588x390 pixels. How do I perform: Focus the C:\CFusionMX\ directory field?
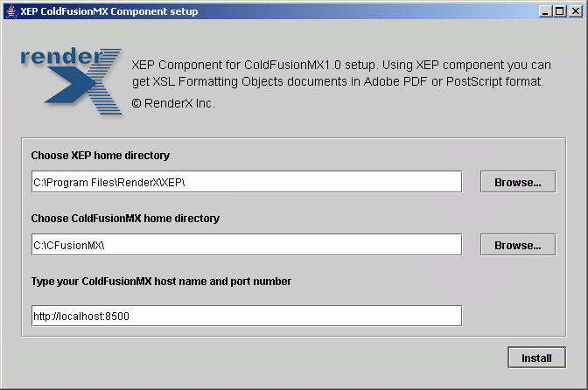tap(247, 245)
